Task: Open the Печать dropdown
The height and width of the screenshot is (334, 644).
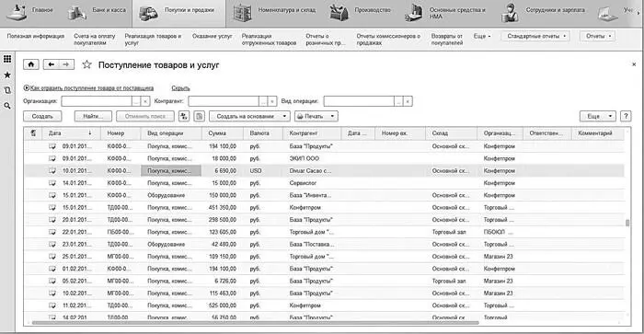Action: pos(316,116)
